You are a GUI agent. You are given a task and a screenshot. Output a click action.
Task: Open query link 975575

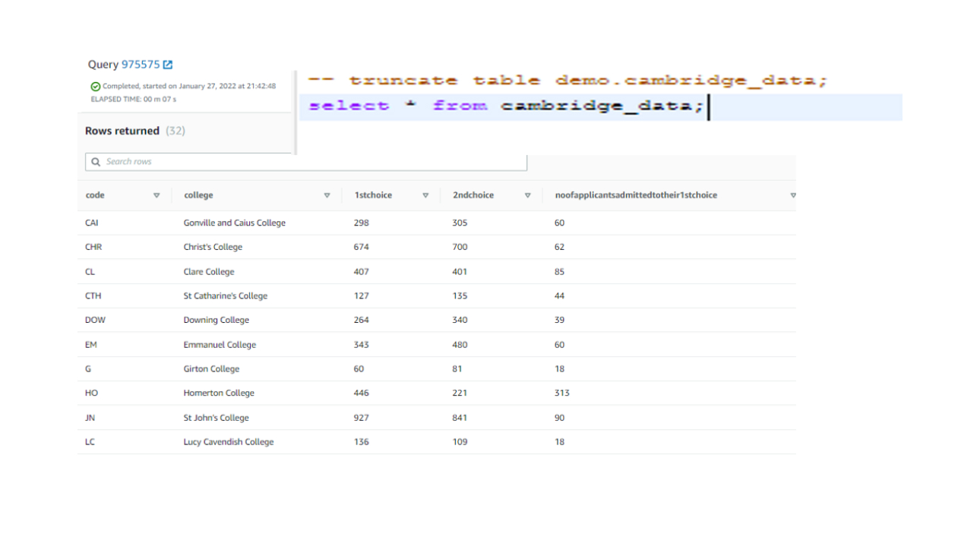coord(141,65)
